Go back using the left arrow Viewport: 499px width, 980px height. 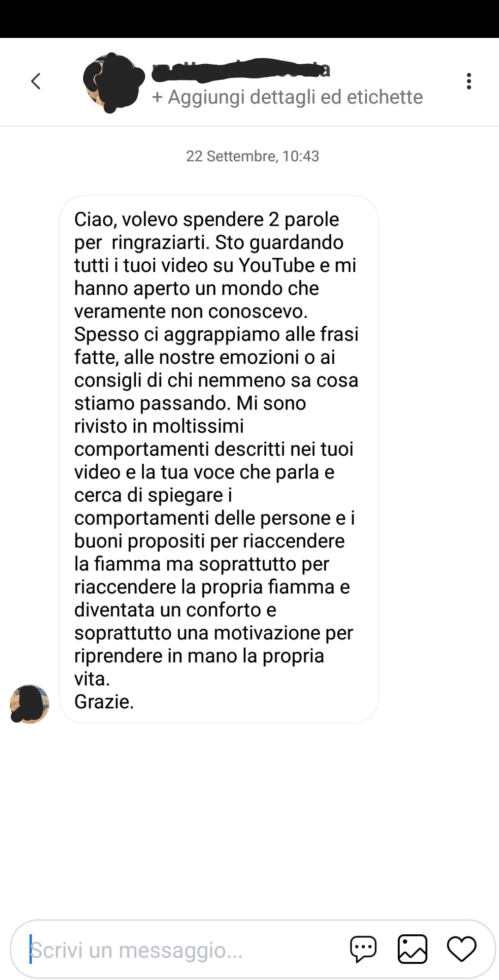click(36, 81)
